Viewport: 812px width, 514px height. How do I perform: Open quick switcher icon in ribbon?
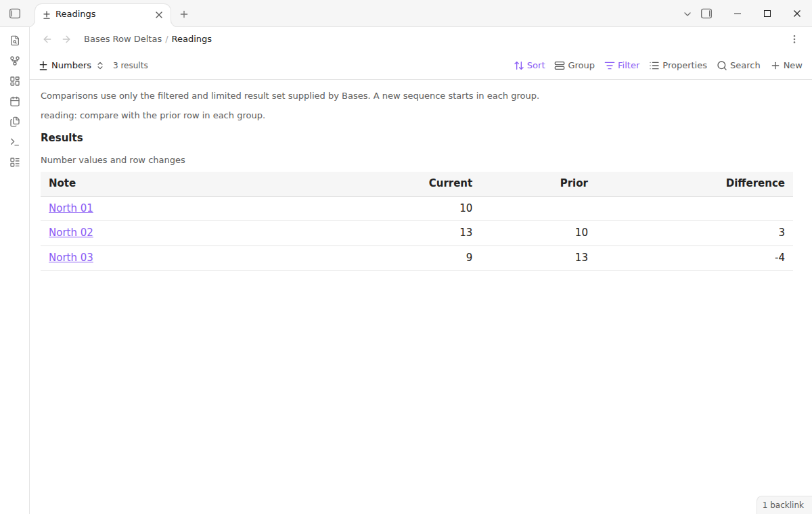tap(15, 41)
